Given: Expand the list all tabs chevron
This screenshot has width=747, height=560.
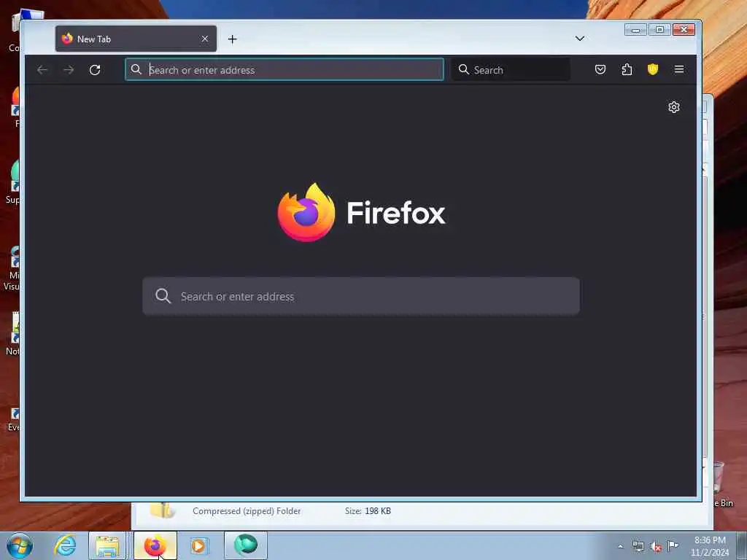Looking at the screenshot, I should (x=580, y=39).
